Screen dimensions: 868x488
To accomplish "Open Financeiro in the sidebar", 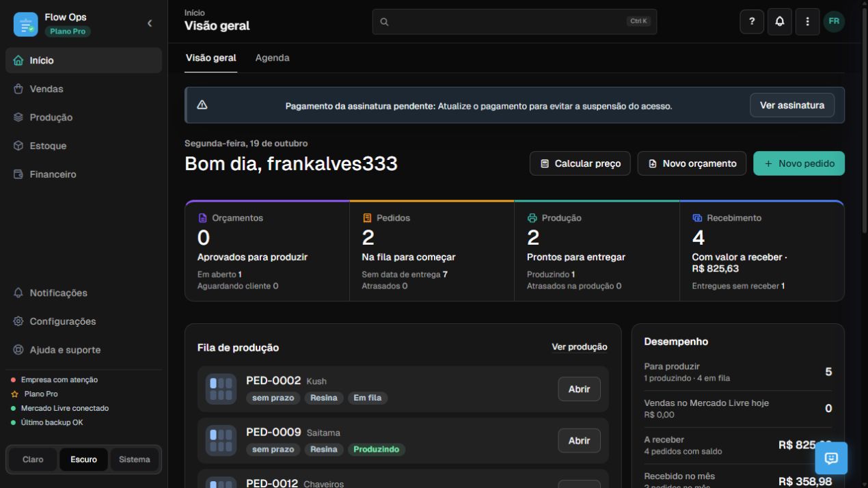I will coord(84,174).
